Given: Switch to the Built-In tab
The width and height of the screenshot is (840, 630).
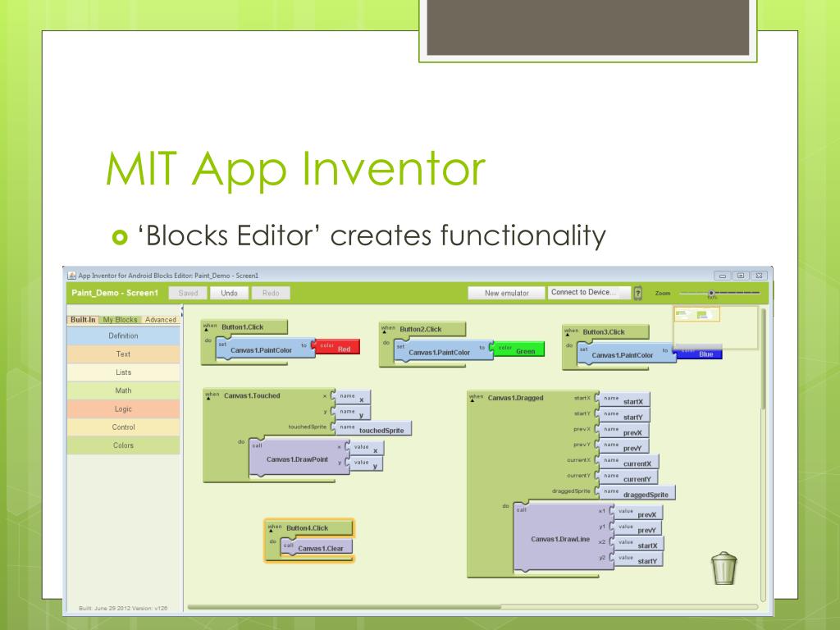Looking at the screenshot, I should tap(83, 319).
